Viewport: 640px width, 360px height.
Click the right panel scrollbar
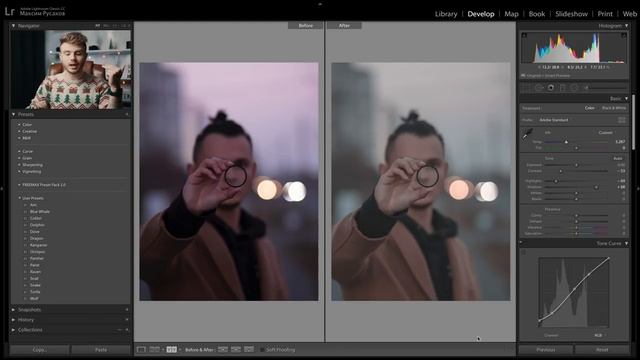633,122
